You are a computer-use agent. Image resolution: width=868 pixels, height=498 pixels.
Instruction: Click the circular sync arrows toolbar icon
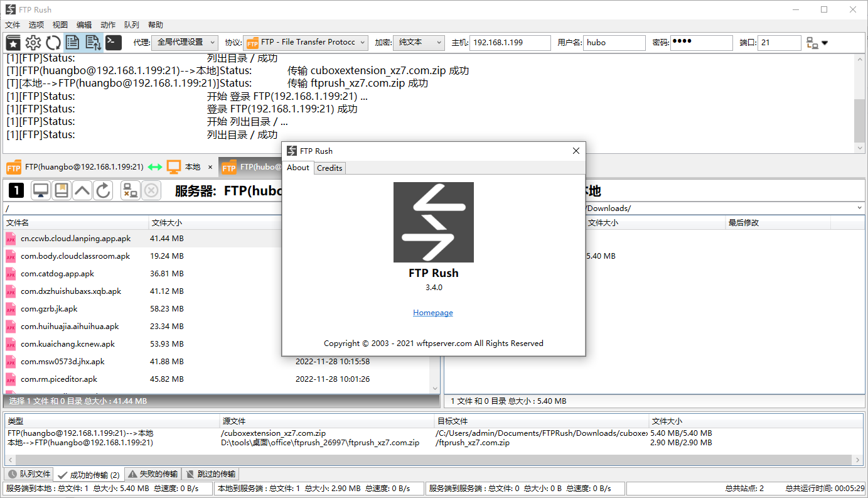pyautogui.click(x=53, y=43)
